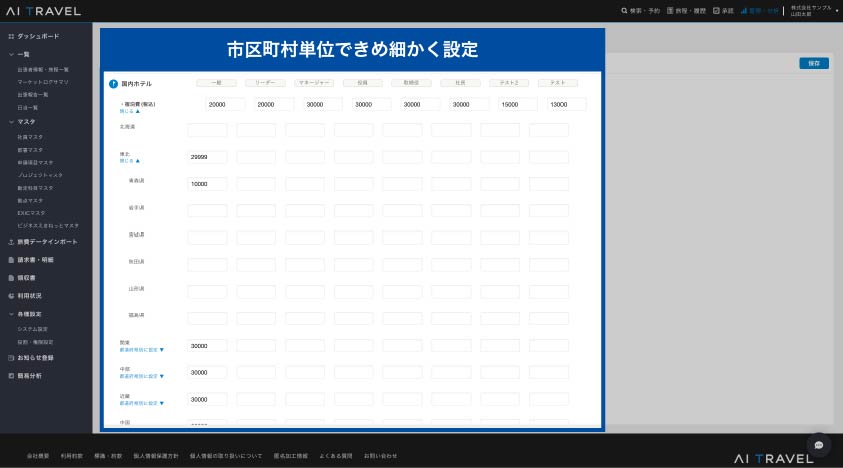843x468 pixels.
Task: Click the bar chart icon for 管理・分析
Action: 744,11
